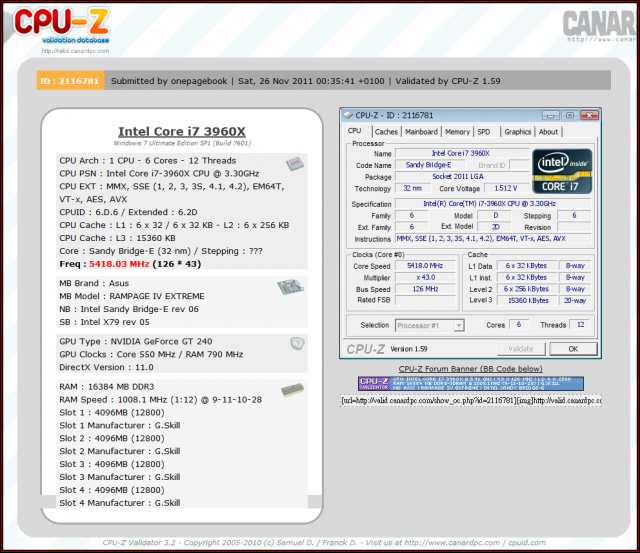Click the Slot 4 : 4096MB (12800) line

pyautogui.click(x=112, y=490)
